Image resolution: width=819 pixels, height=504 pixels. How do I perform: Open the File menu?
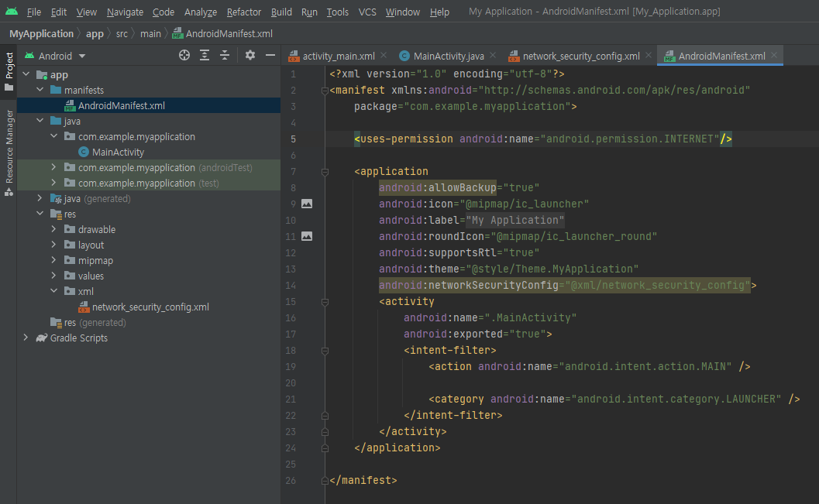[x=34, y=12]
